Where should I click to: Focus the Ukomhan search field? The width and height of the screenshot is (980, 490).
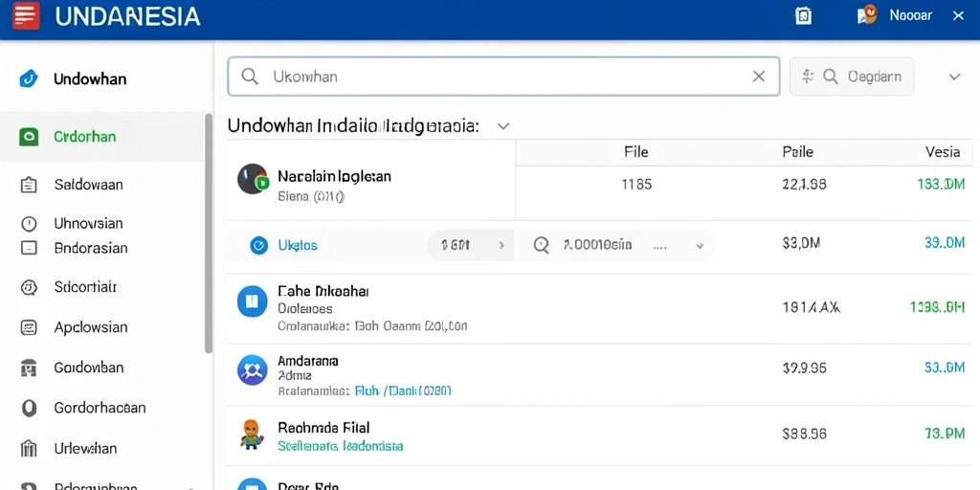503,77
